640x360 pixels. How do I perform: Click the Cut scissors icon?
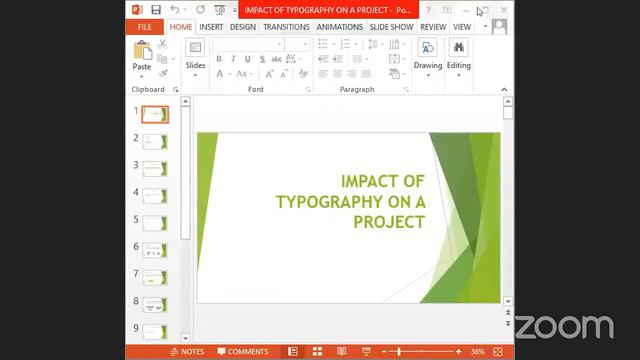162,44
